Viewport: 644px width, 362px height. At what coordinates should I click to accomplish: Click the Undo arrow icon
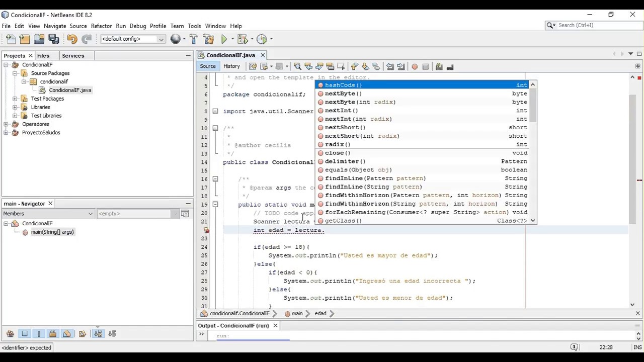[x=72, y=39]
